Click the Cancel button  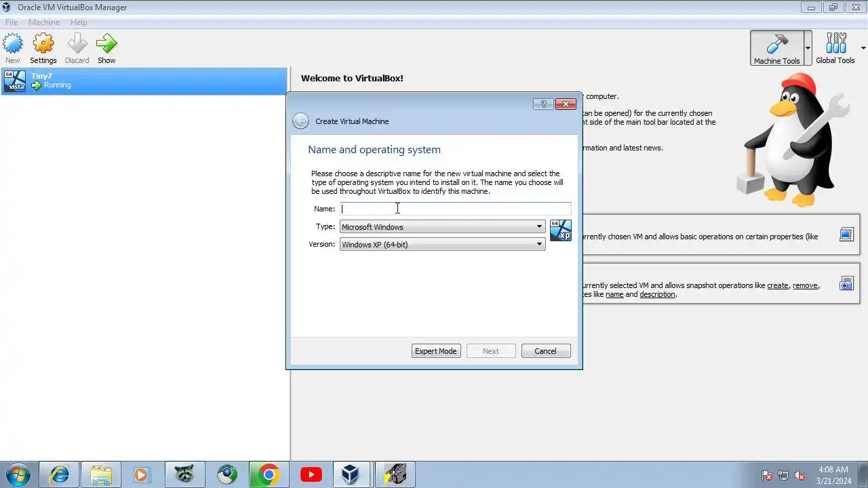(x=545, y=351)
